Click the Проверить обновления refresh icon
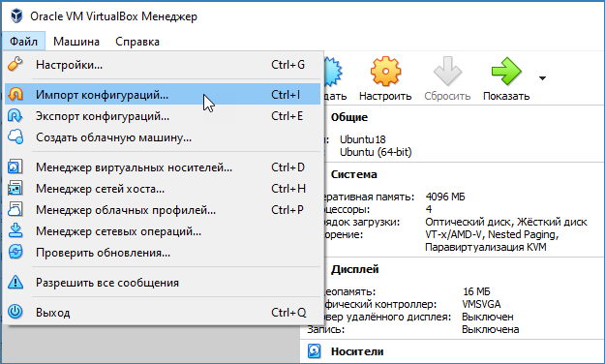Image resolution: width=605 pixels, height=364 pixels. [x=15, y=252]
